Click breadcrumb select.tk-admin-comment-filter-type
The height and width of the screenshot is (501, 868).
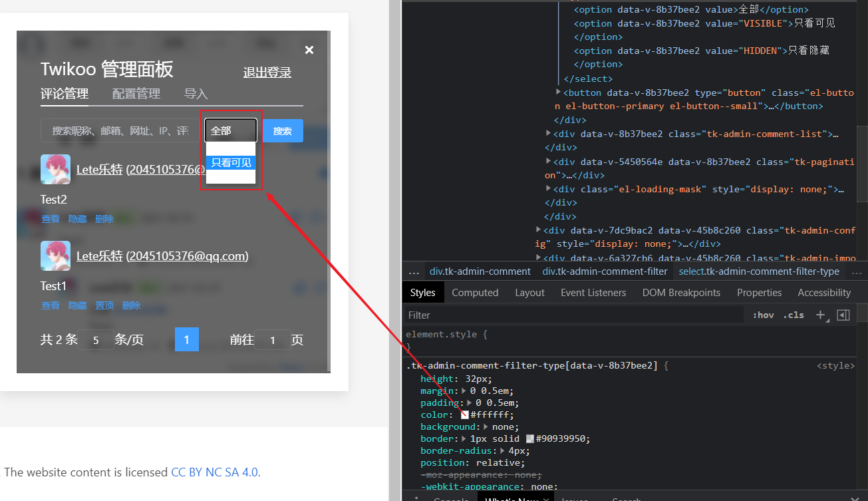pyautogui.click(x=759, y=271)
